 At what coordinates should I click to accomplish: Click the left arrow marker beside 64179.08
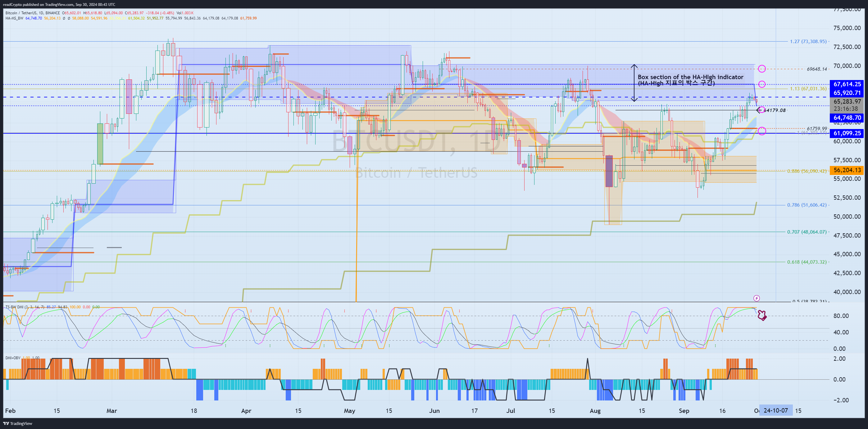pyautogui.click(x=759, y=110)
